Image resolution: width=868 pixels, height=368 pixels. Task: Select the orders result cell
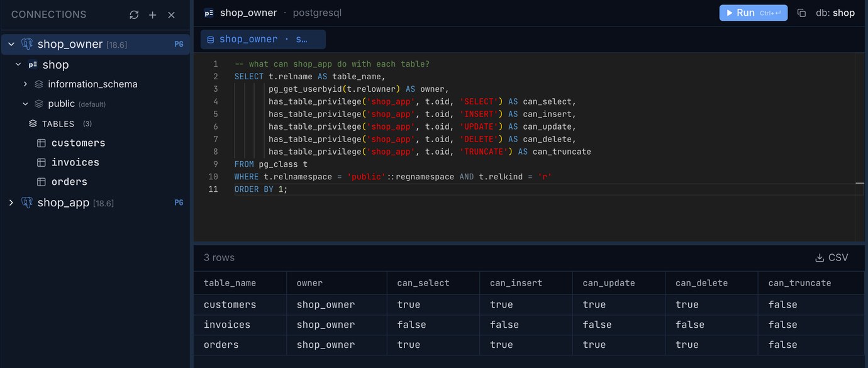(x=240, y=345)
